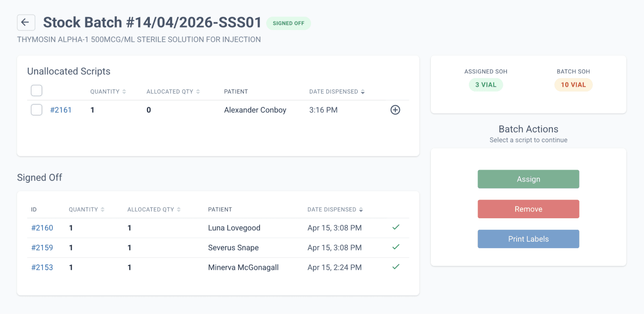Open script link #2160
Viewport: 644px width, 314px height.
42,228
